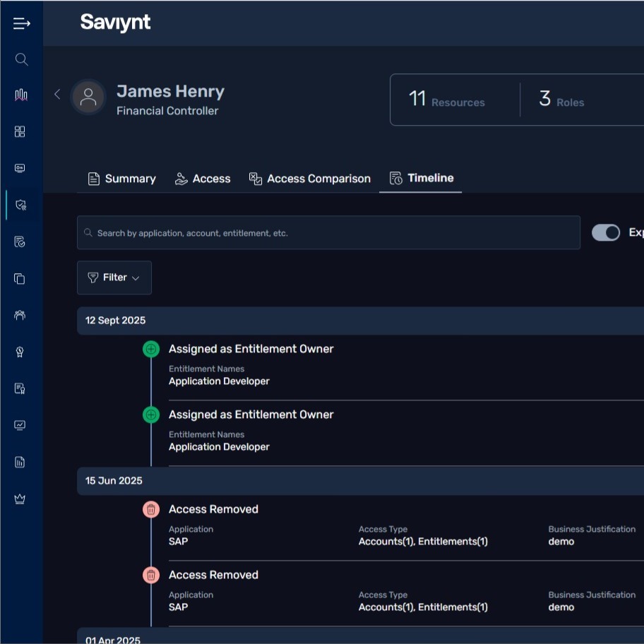Open the crown sidebar icon
This screenshot has width=644, height=644.
click(20, 499)
